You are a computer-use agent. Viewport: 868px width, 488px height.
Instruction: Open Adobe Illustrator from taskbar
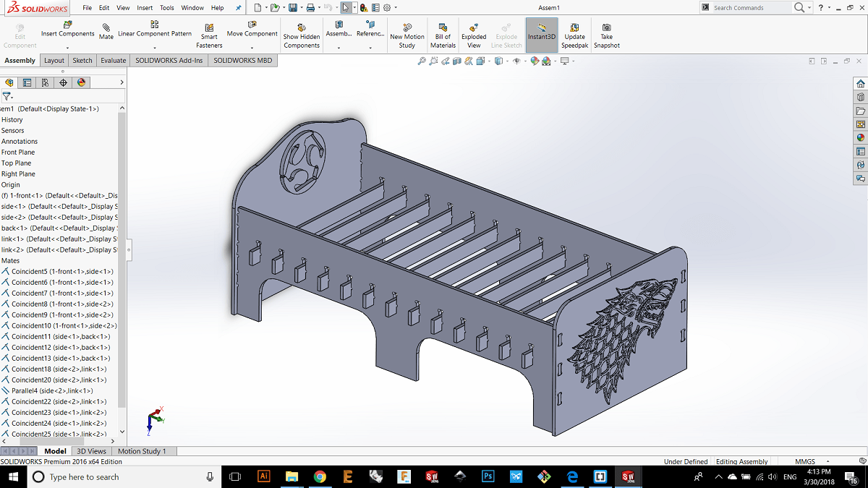tap(263, 477)
